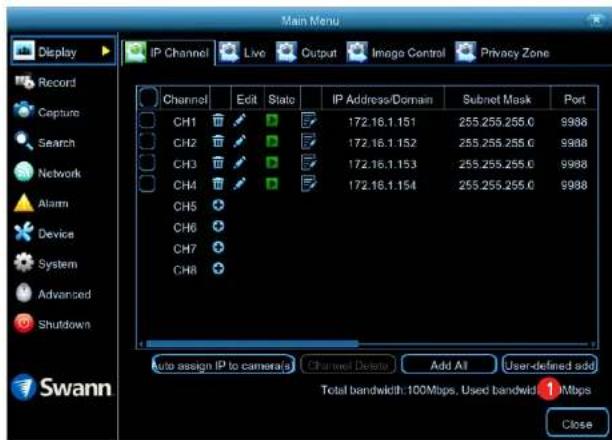This screenshot has width=612, height=440.
Task: Tick the checkbox for CH2
Action: [147, 141]
